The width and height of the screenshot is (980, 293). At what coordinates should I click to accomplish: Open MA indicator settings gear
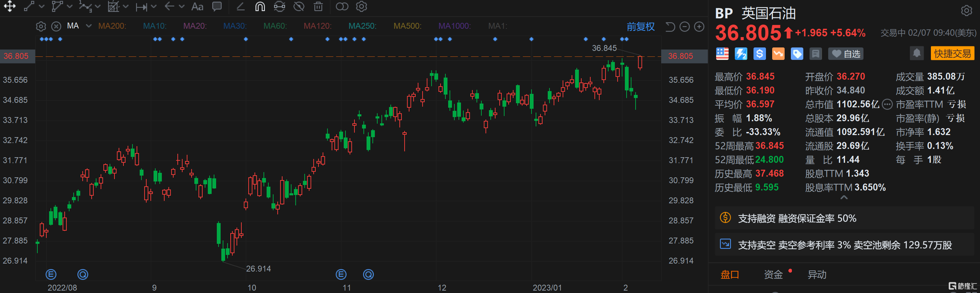click(41, 26)
